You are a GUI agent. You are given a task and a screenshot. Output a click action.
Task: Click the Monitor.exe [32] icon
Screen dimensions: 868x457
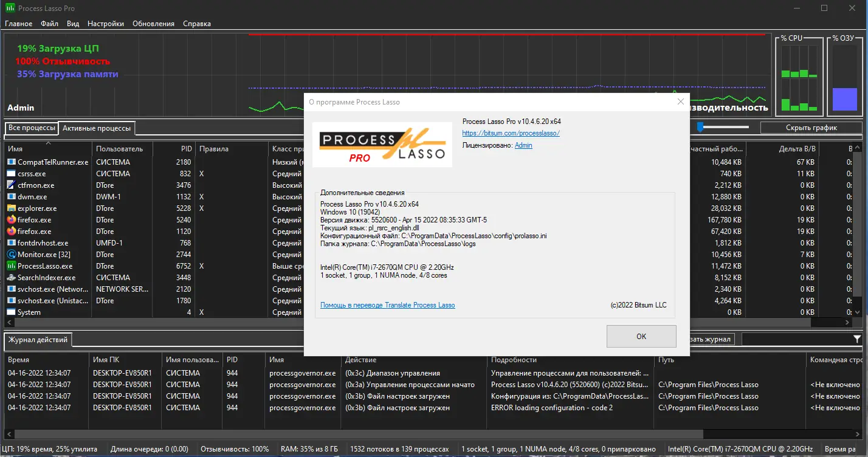pos(12,255)
